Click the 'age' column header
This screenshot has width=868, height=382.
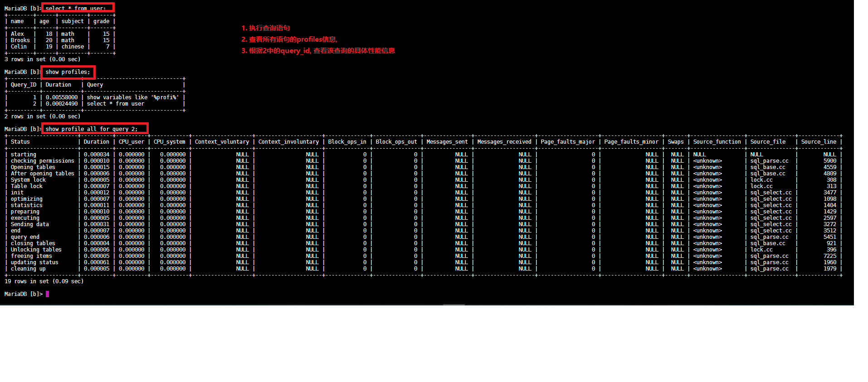pyautogui.click(x=44, y=21)
